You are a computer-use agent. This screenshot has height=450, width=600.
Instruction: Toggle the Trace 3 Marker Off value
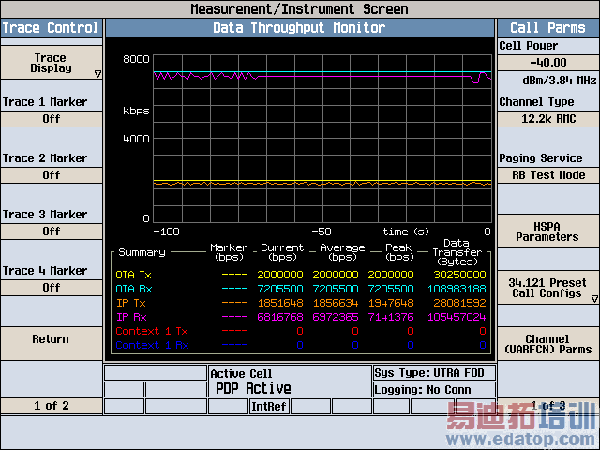point(50,231)
